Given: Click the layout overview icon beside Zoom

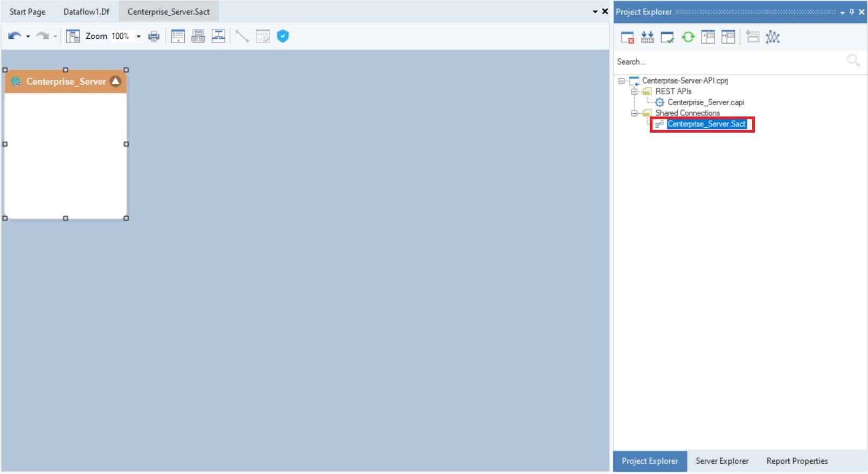Looking at the screenshot, I should click(x=73, y=36).
